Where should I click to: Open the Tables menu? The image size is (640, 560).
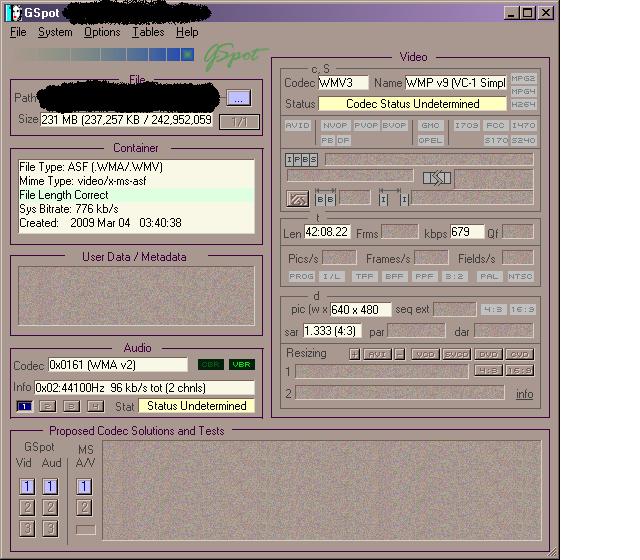[x=148, y=32]
